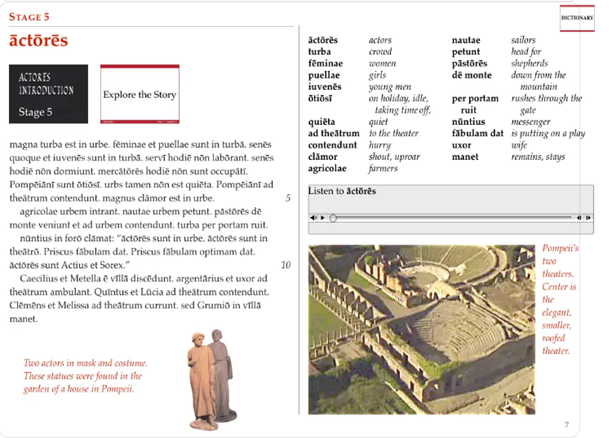Click the 'Listen to āctōrēs' label
Screen dimensions: 612x438
342,191
